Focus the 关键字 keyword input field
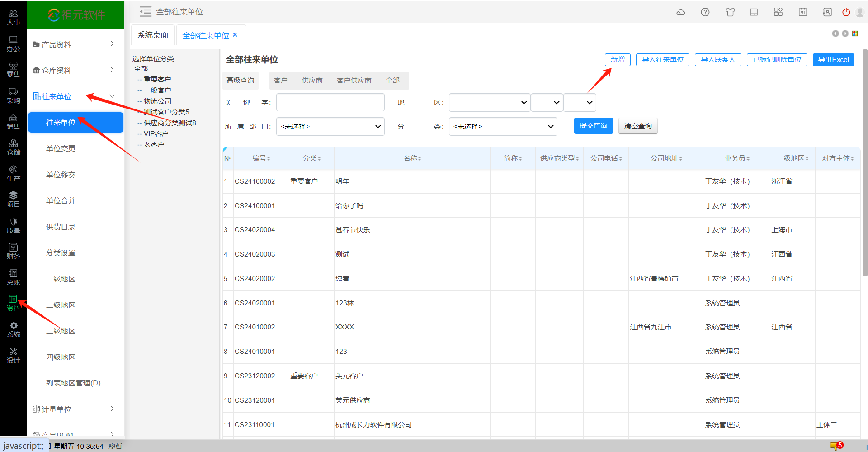 330,102
